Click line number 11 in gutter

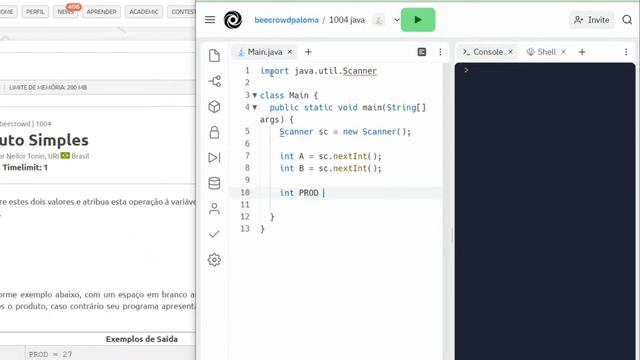click(x=245, y=205)
